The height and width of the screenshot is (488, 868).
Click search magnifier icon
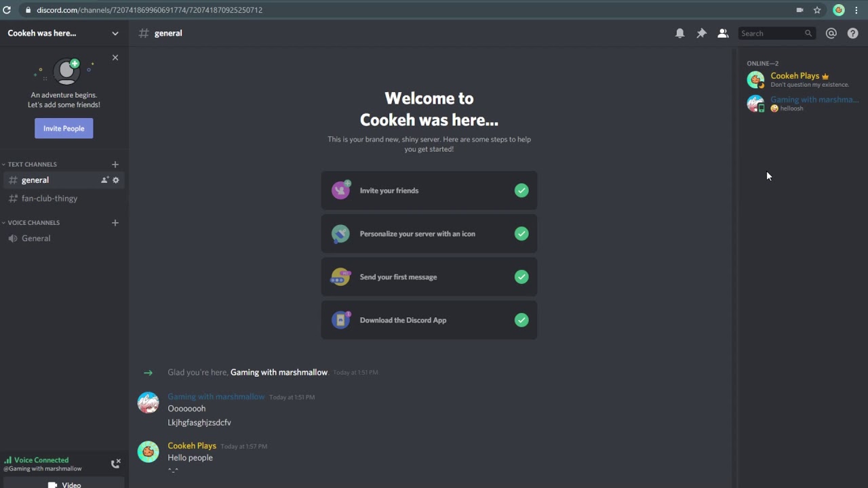[x=808, y=33]
